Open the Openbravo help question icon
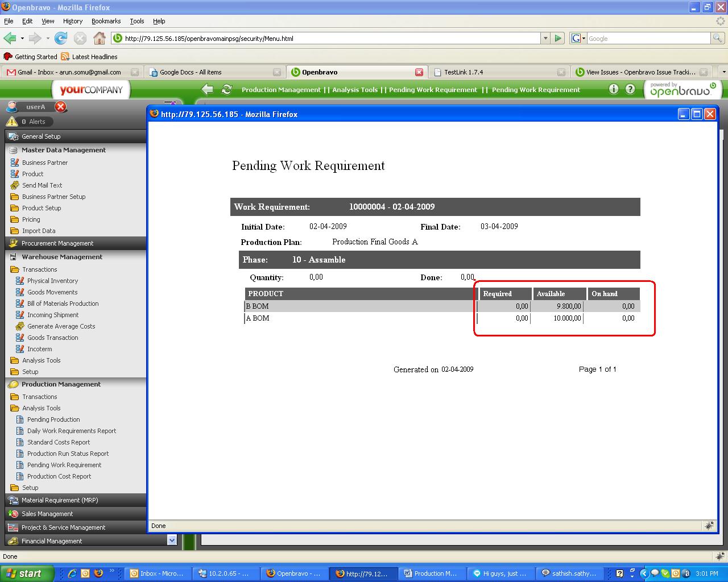The image size is (728, 582). pos(630,89)
